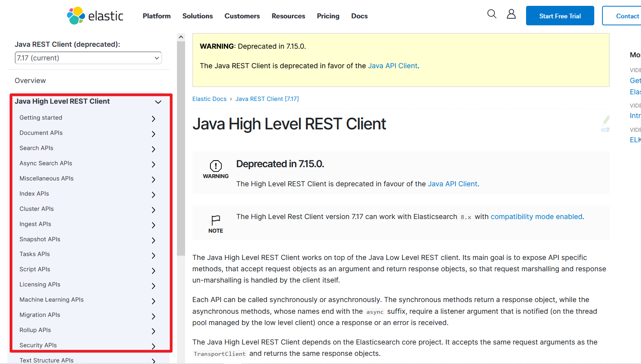Expand the Document APIs section
Image resolution: width=641 pixels, height=364 pixels.
154,134
